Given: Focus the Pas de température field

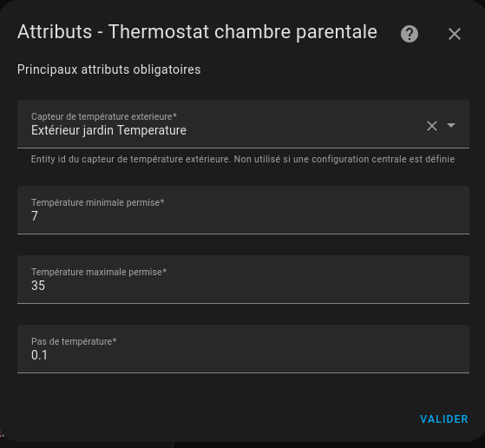Looking at the screenshot, I should (x=243, y=349).
